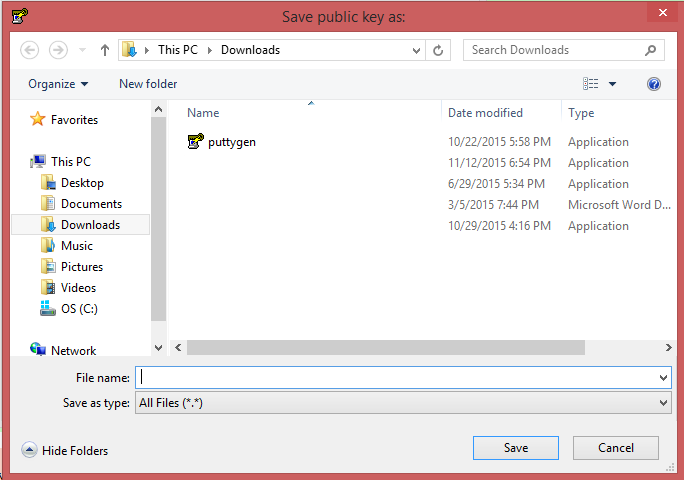Open the view options dropdown arrow
This screenshot has width=684, height=480.
tap(613, 84)
